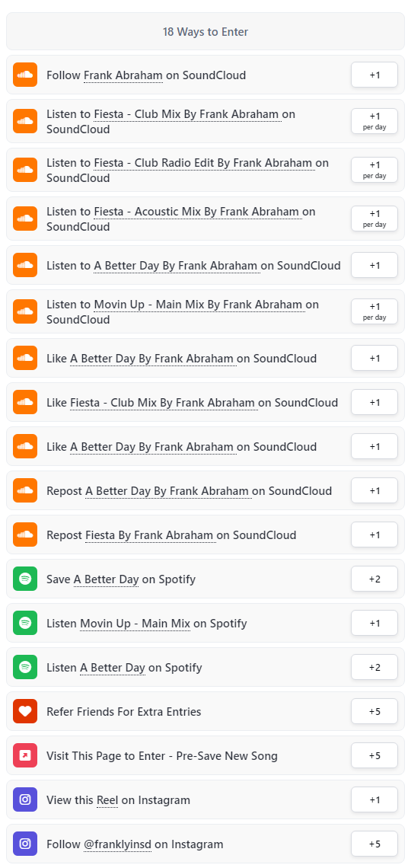This screenshot has width=411, height=868.
Task: Click Instagram icon beside View this Reel
Action: click(x=25, y=800)
